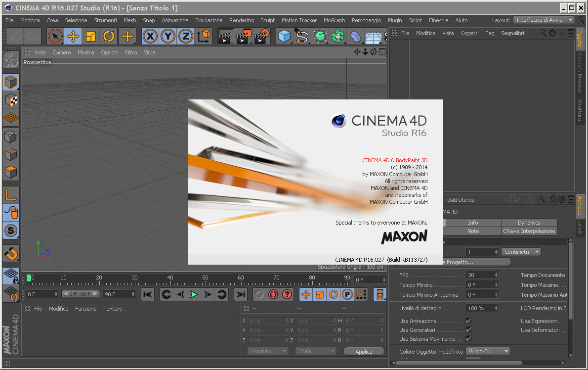Step the FPS value spinner

pos(496,275)
